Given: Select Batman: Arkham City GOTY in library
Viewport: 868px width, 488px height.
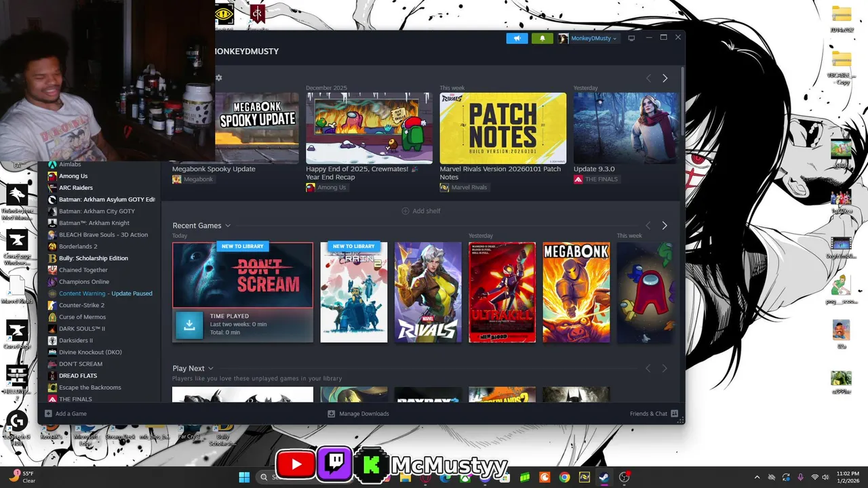Looking at the screenshot, I should coord(97,211).
